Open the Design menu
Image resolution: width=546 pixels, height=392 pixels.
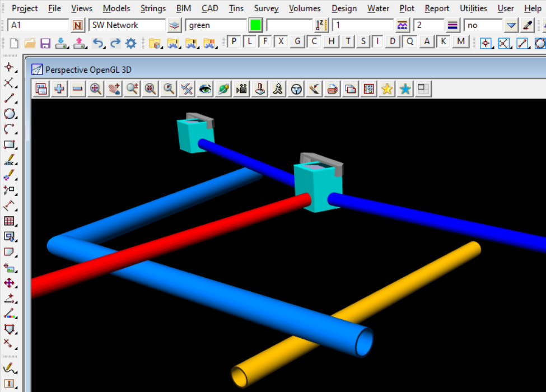pos(344,8)
